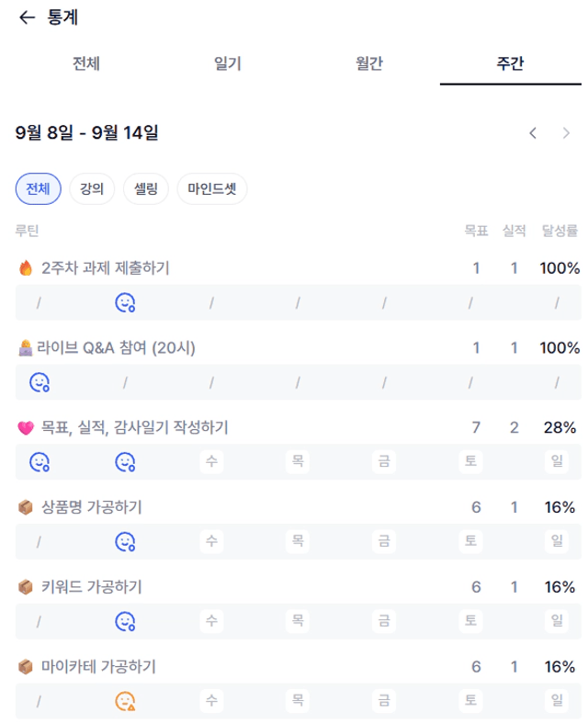Click blue smiley icon under 상품명 가공하기
Image resolution: width=588 pixels, height=724 pixels.
coord(125,542)
